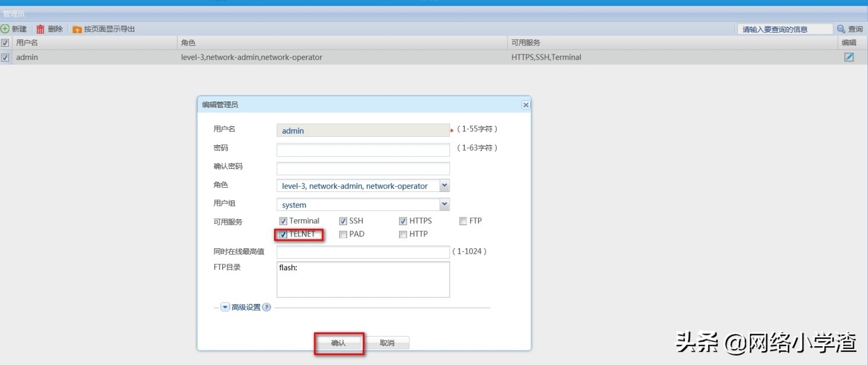Open the 角色 role dropdown
This screenshot has height=365, width=868.
tap(445, 185)
